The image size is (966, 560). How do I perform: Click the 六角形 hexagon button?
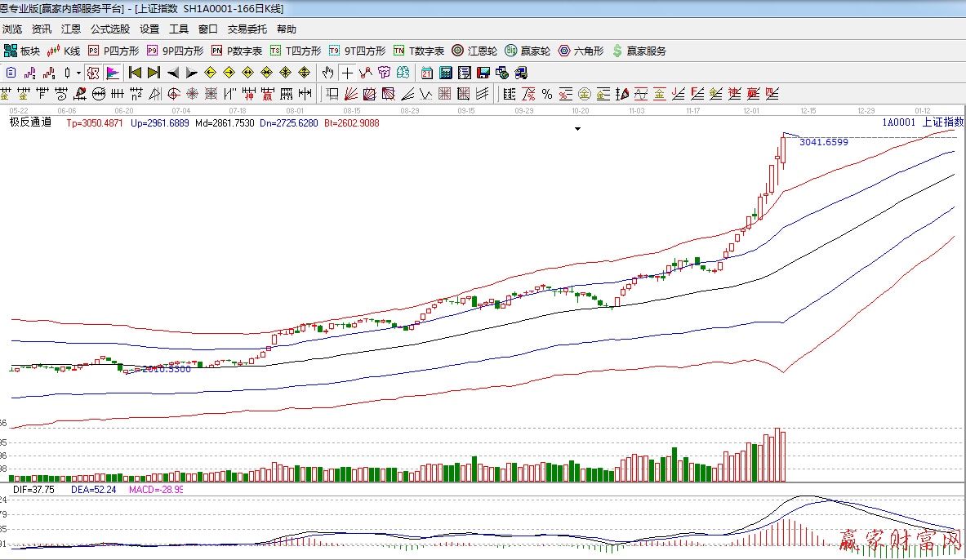(x=581, y=51)
